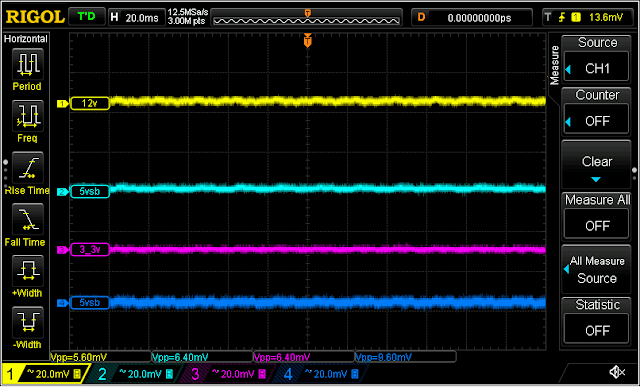Open the All Measure Source selector
The image size is (640, 387).
click(x=596, y=269)
